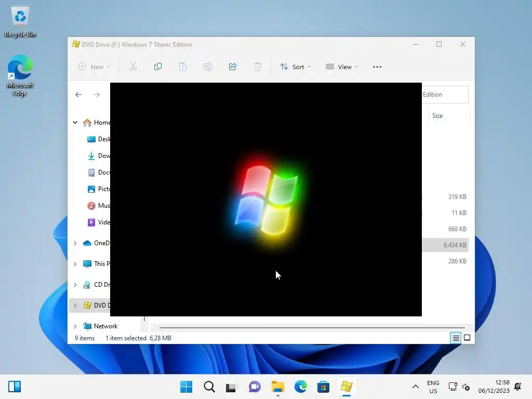Open Microsoft Store on taskbar
532x399 pixels.
pos(323,387)
